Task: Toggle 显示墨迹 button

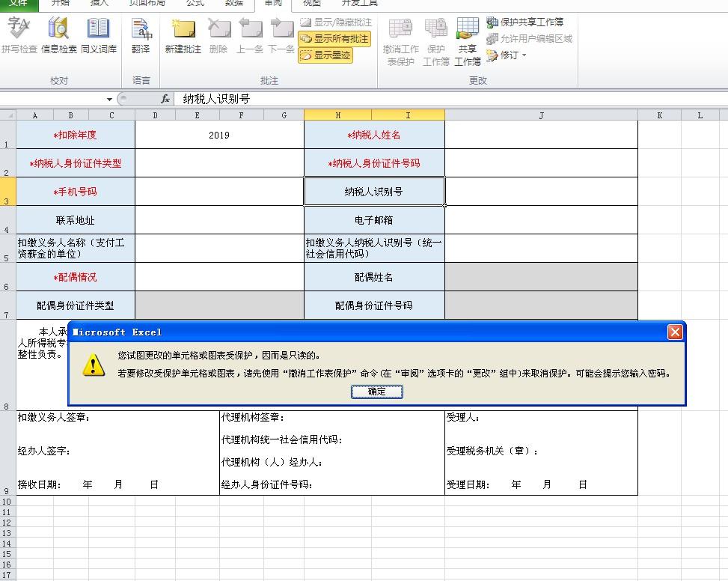Action: pos(325,55)
